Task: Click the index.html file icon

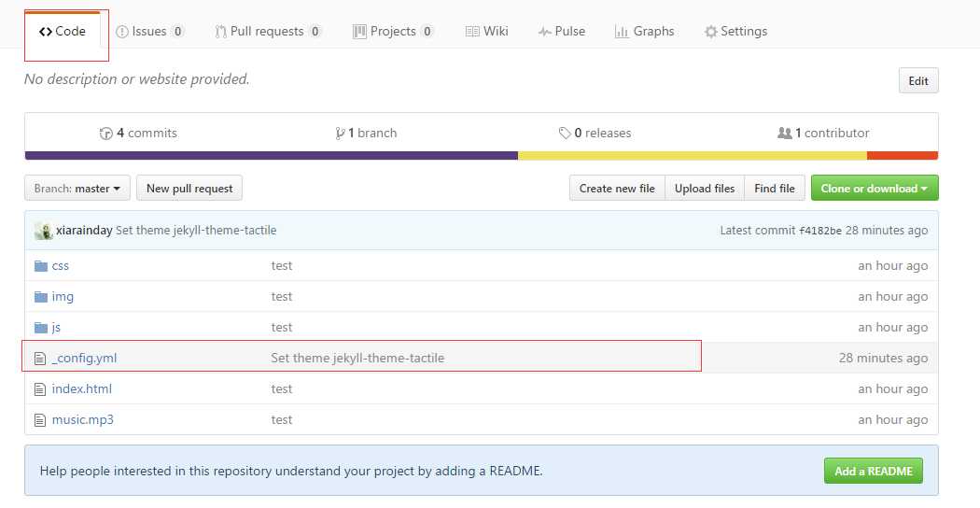Action: coord(40,389)
